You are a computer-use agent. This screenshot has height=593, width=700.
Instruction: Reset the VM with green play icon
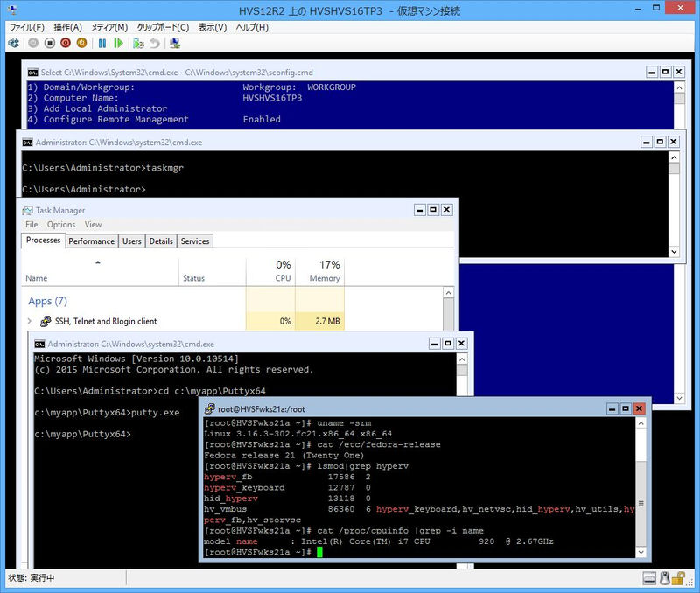pyautogui.click(x=118, y=43)
